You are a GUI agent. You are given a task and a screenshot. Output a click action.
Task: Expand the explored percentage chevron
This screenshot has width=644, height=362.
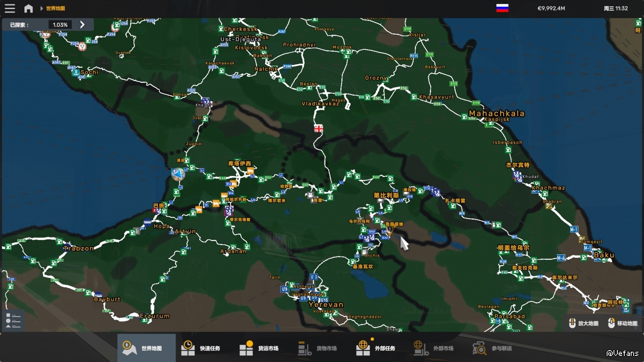(82, 25)
